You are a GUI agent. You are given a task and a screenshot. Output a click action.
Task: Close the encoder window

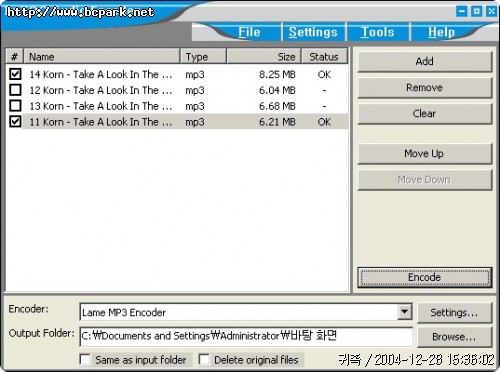[491, 11]
